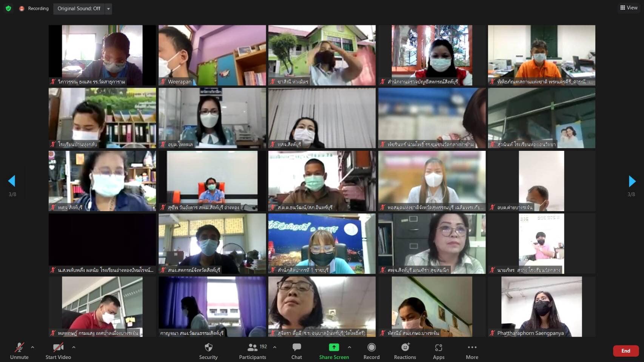Toggle the Original Sound: Off button
This screenshot has height=362, width=644.
click(79, 8)
